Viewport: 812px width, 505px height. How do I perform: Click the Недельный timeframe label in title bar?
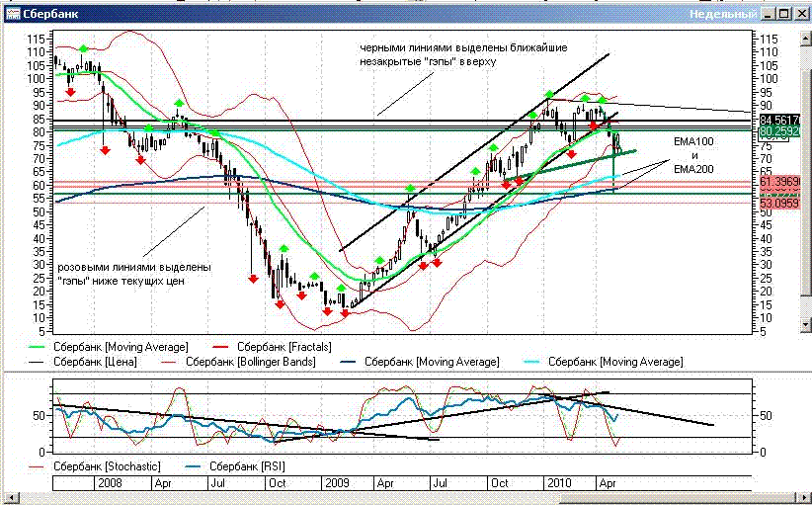click(723, 14)
